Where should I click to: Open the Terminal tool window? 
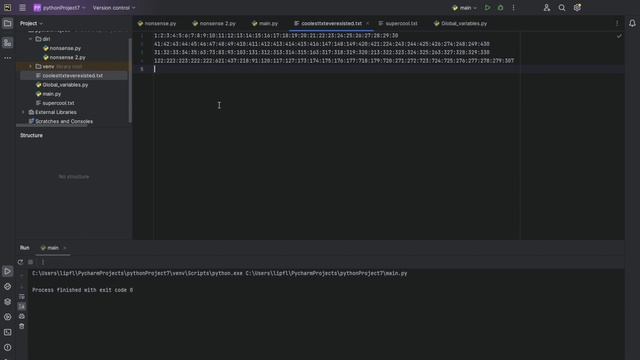click(7, 332)
